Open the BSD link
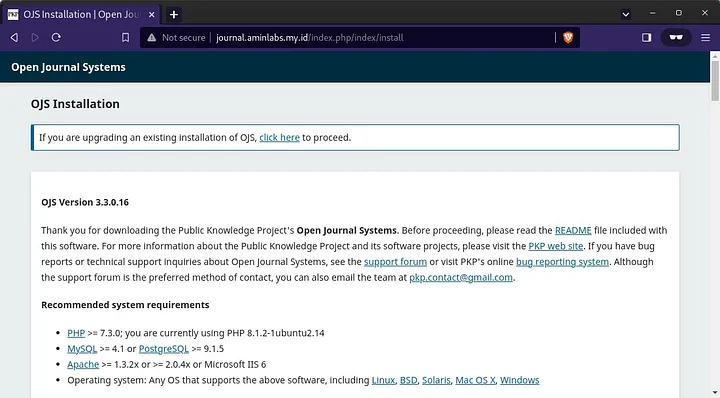Image resolution: width=720 pixels, height=398 pixels. coord(409,380)
